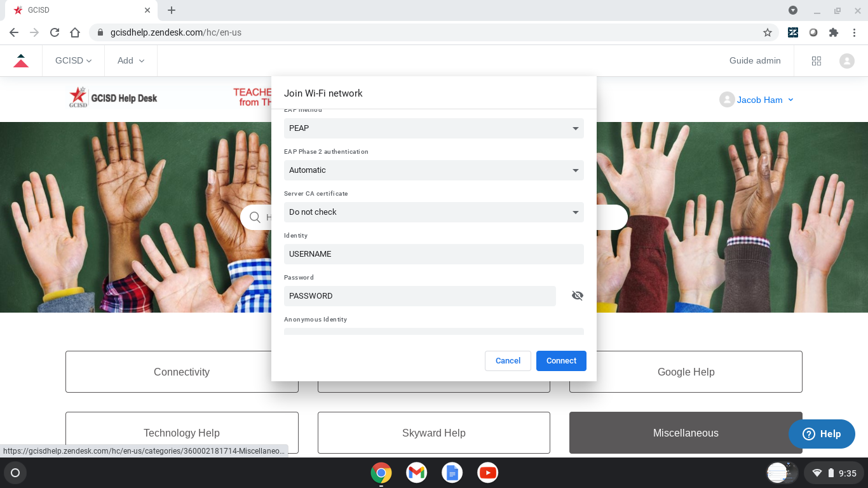Open the Connectivity category
Image resolution: width=868 pixels, height=488 pixels.
pyautogui.click(x=182, y=372)
